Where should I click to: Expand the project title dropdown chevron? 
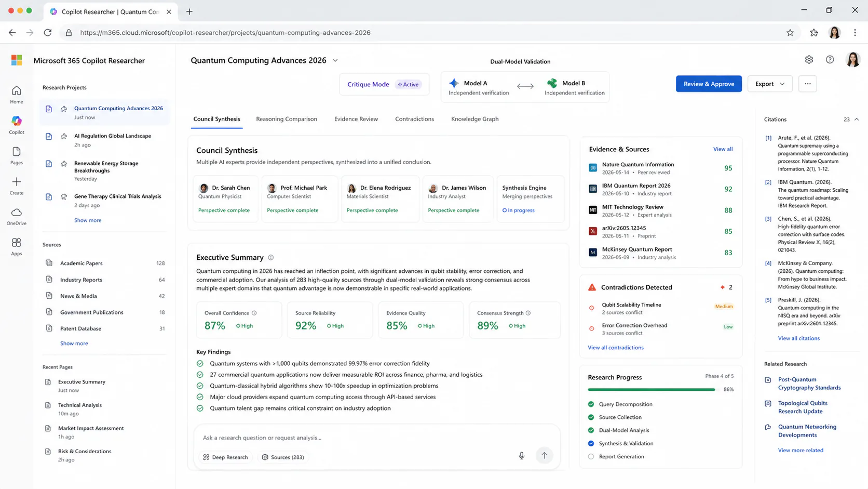(x=335, y=60)
